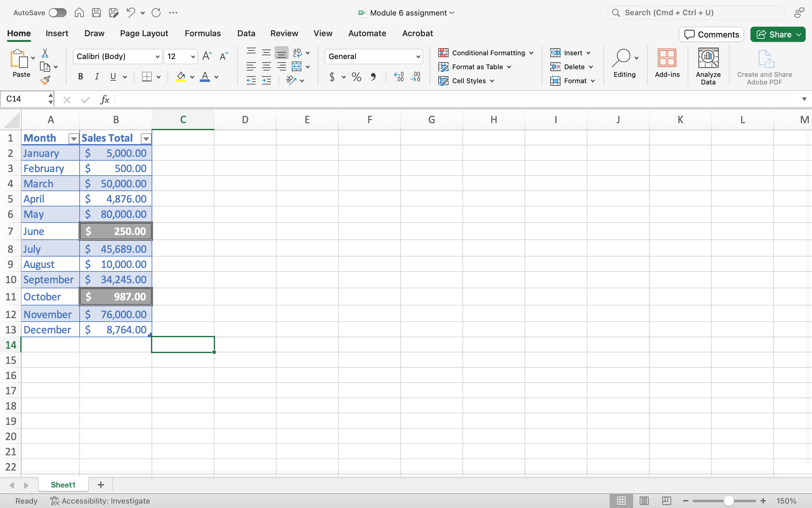Open Add-ins icon
Image resolution: width=812 pixels, height=508 pixels.
667,63
